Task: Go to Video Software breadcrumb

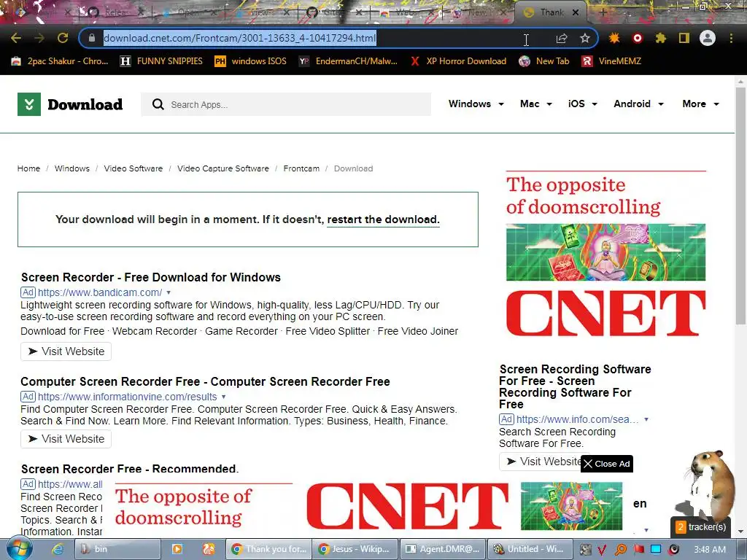Action: 133,168
